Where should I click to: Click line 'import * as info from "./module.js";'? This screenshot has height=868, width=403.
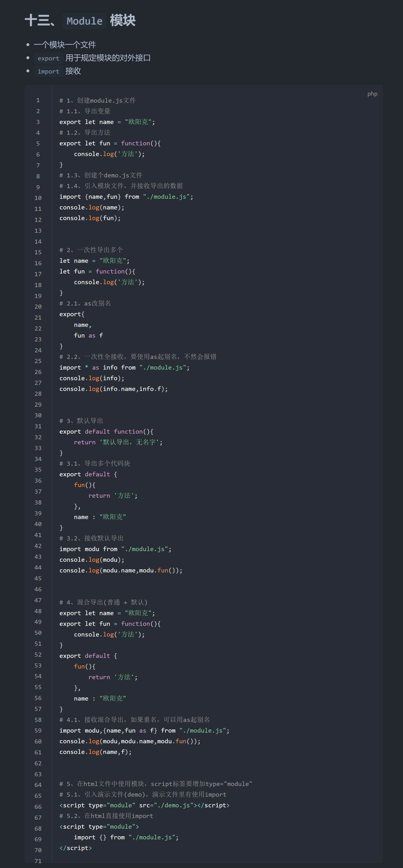[125, 367]
